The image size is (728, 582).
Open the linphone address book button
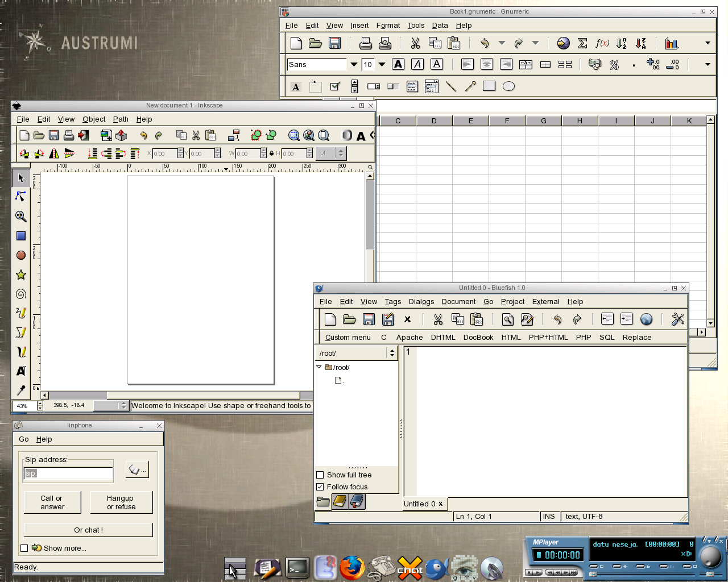coord(137,470)
